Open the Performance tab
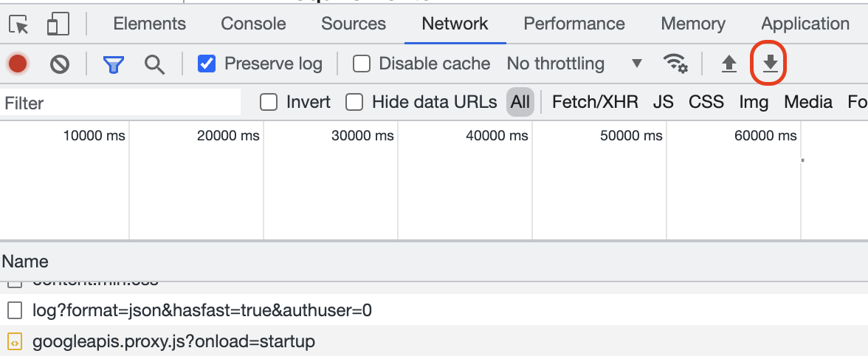 (574, 24)
